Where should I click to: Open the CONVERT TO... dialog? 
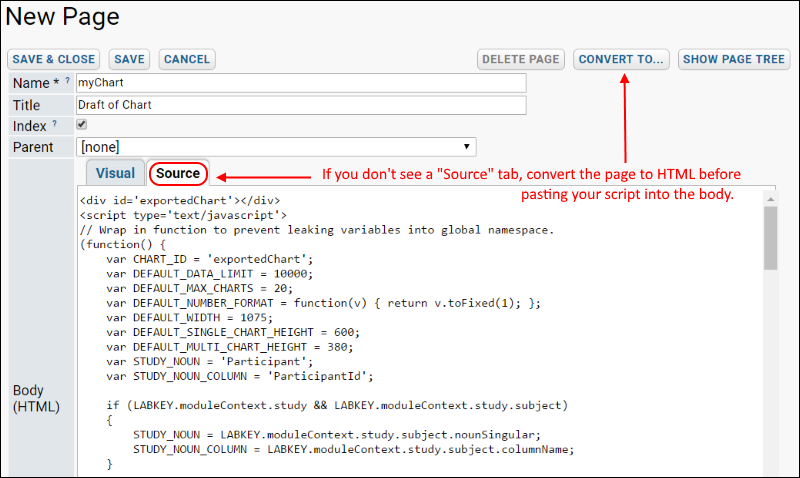pyautogui.click(x=621, y=59)
